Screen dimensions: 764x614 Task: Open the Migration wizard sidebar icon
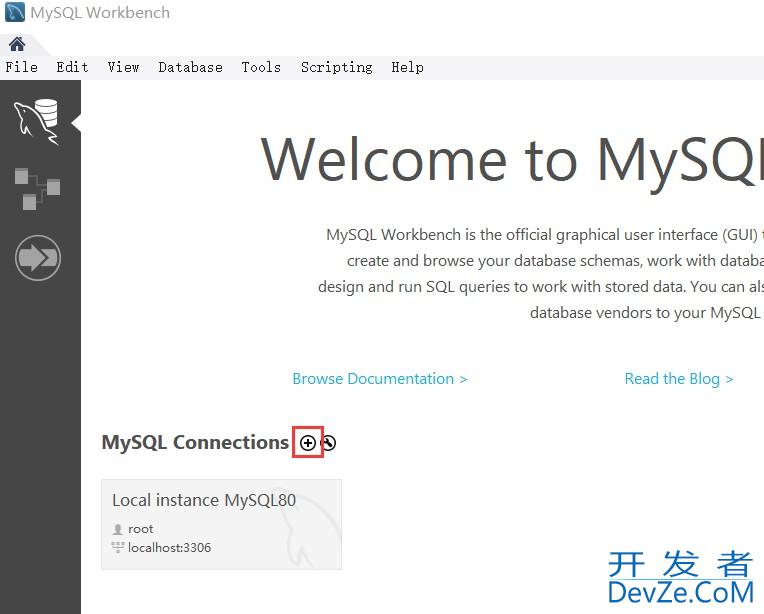[38, 258]
